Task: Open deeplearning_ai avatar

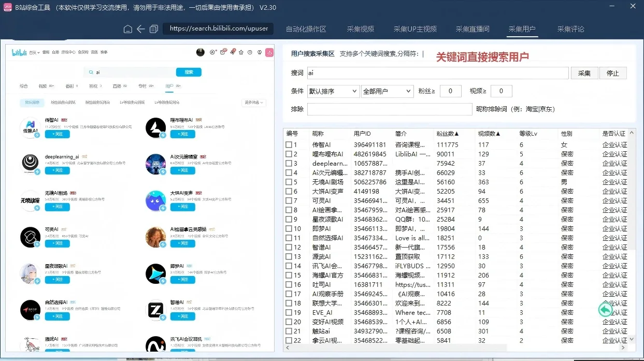Action: pyautogui.click(x=30, y=164)
